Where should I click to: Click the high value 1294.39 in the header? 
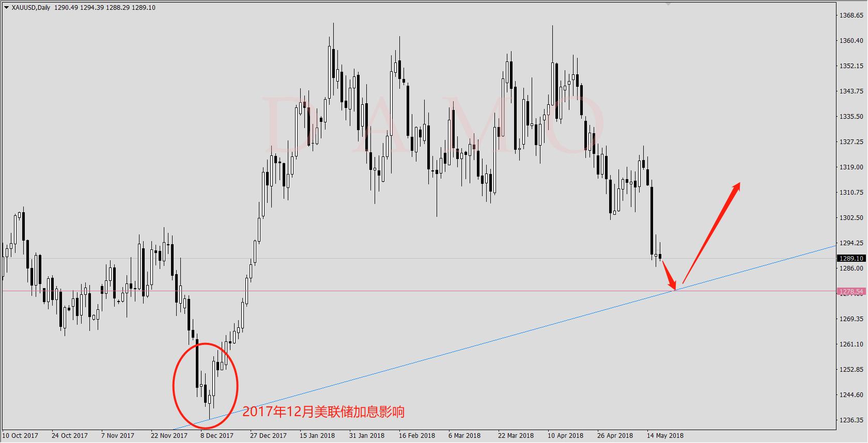91,8
